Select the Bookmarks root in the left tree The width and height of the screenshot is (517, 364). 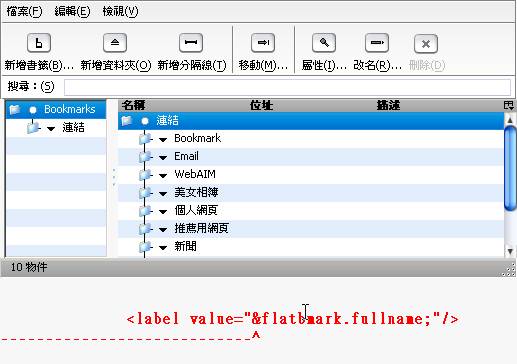point(69,109)
